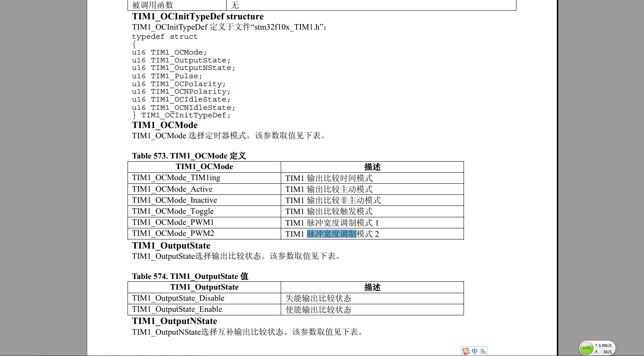Click the u16 TIM1_Pulse code line
Screen dimensions: 644x356
click(x=167, y=76)
